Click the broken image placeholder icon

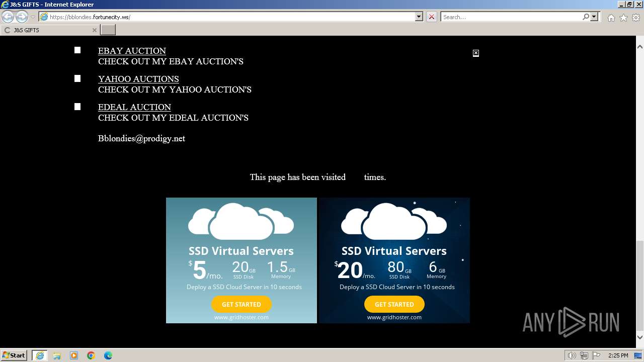[x=476, y=53]
